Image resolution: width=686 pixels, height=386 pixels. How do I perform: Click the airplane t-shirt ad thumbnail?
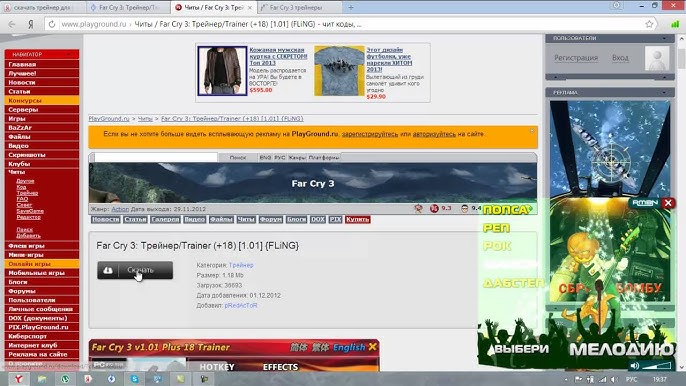click(x=339, y=71)
